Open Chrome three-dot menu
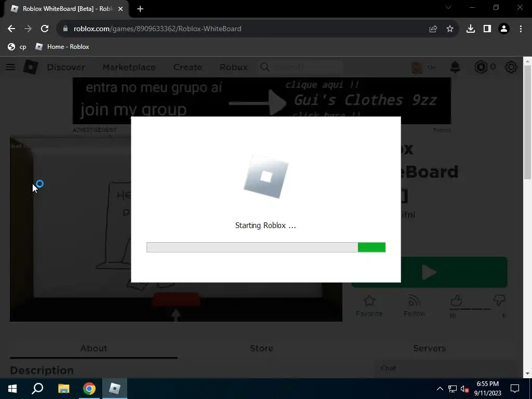The image size is (532, 399). [521, 29]
